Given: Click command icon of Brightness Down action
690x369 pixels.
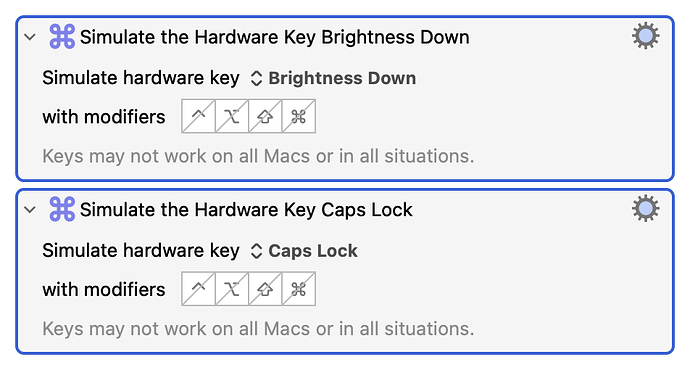Looking at the screenshot, I should tap(62, 37).
